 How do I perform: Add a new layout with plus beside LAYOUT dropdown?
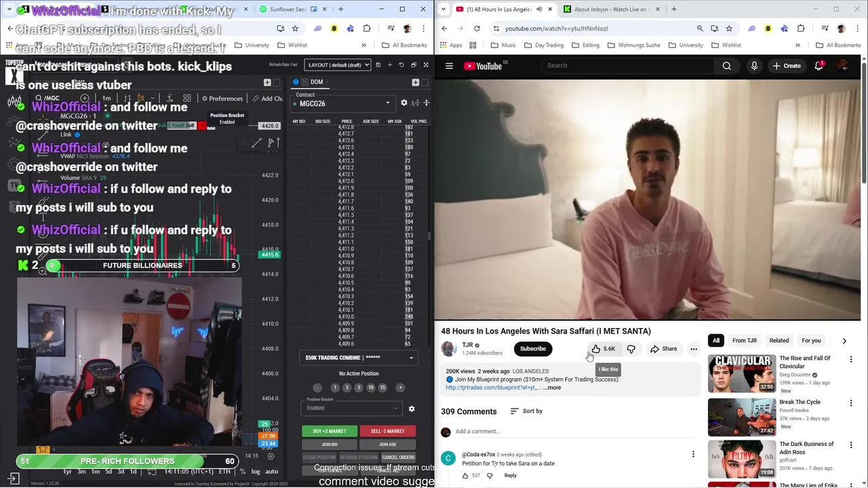(389, 65)
